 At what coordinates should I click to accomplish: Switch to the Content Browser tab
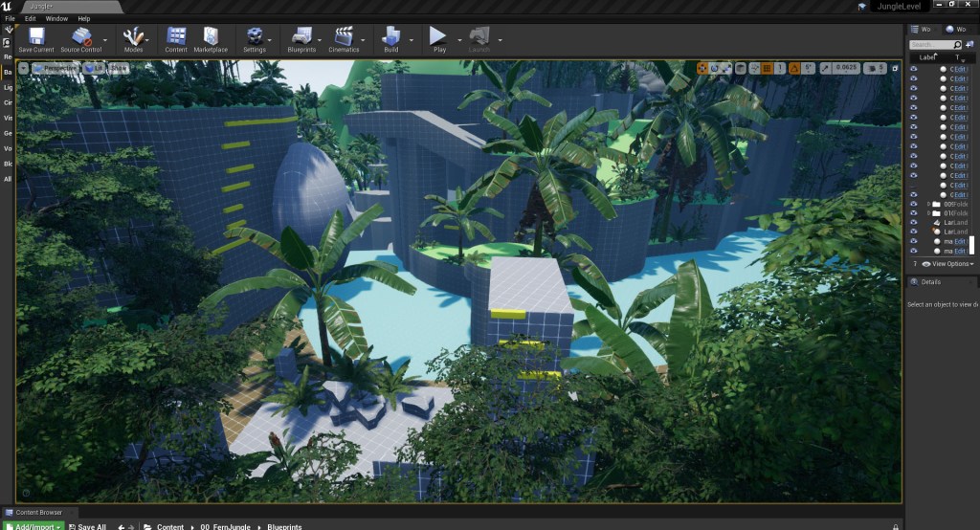(38, 513)
